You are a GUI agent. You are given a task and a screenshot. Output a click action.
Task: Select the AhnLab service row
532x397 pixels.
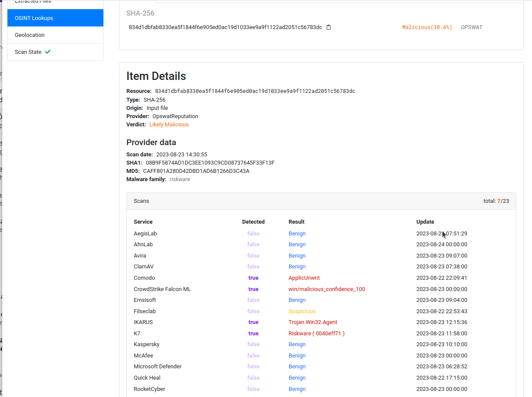point(321,245)
